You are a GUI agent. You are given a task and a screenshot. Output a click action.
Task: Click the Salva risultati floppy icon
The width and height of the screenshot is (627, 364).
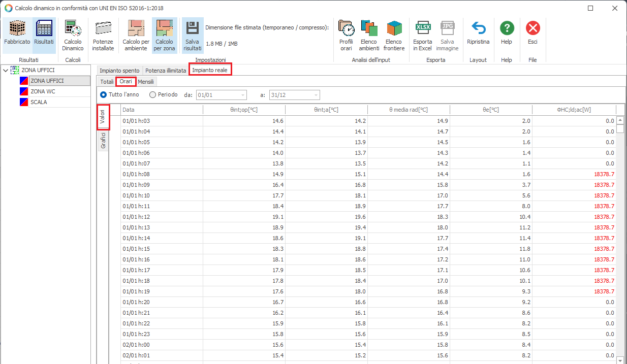coord(193,29)
